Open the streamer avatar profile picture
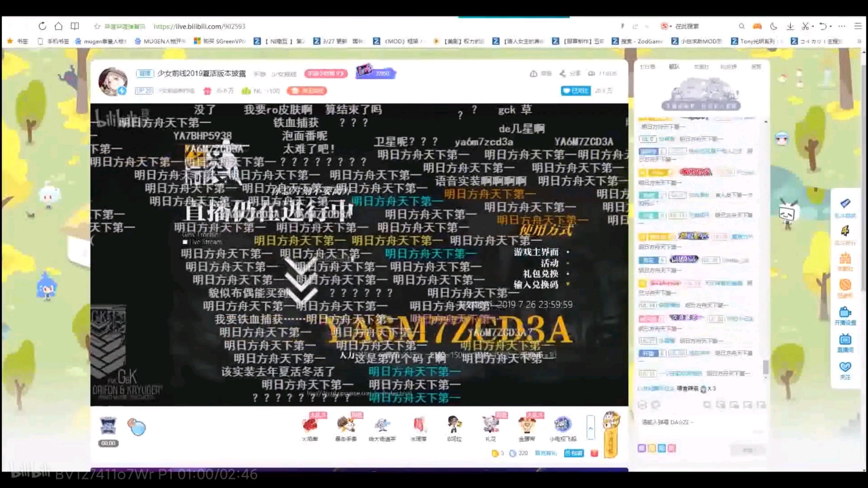The height and width of the screenshot is (488, 868). (x=113, y=81)
